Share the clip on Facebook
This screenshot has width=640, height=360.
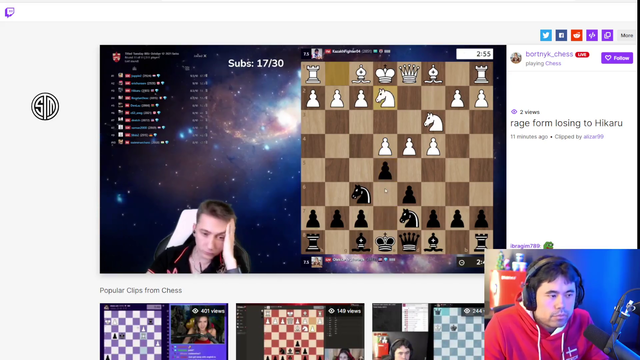[561, 35]
